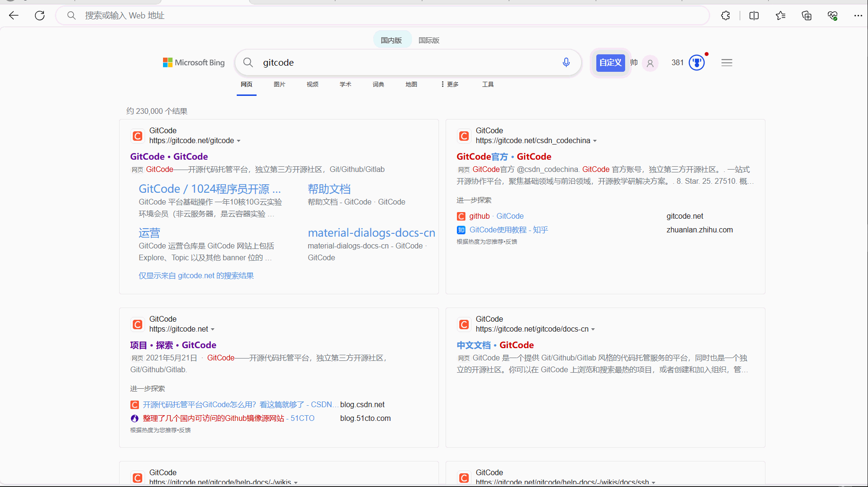868x487 pixels.
Task: Select the 图片 search tab
Action: (280, 84)
